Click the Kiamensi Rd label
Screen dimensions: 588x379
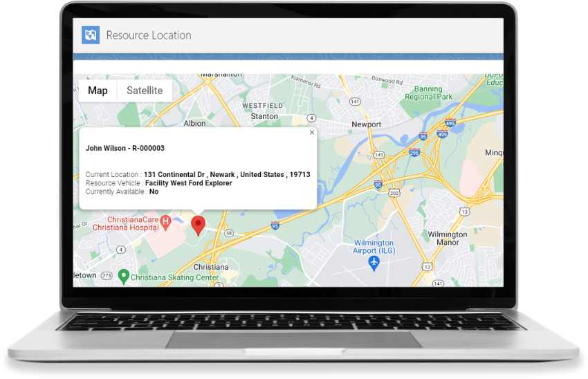click(x=306, y=82)
